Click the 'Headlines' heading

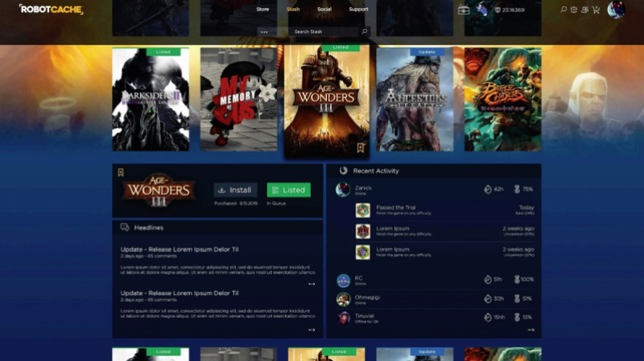click(149, 228)
